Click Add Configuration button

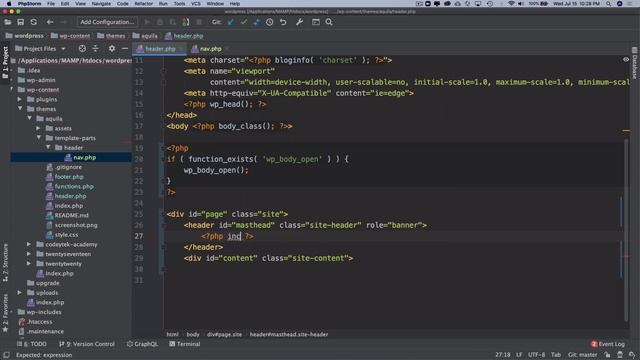pos(107,22)
